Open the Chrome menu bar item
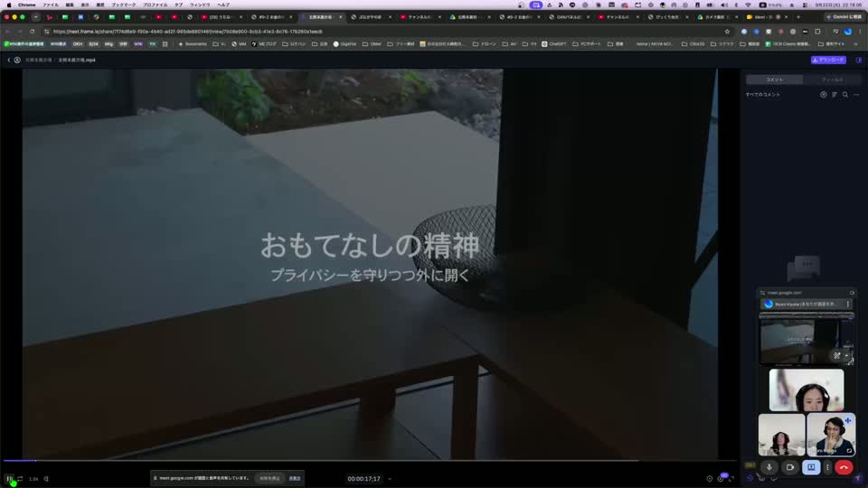This screenshot has width=868, height=488. (x=26, y=5)
